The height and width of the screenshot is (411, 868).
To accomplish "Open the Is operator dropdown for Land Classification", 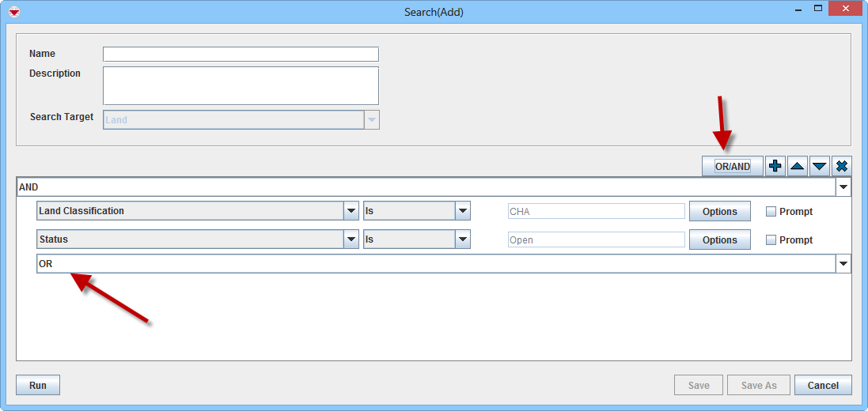I will (463, 211).
